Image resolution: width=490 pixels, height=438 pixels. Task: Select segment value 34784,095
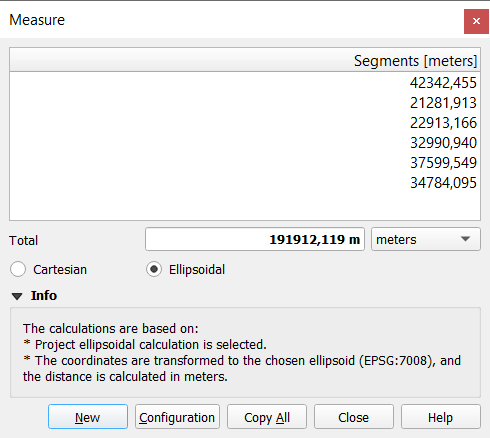(443, 183)
